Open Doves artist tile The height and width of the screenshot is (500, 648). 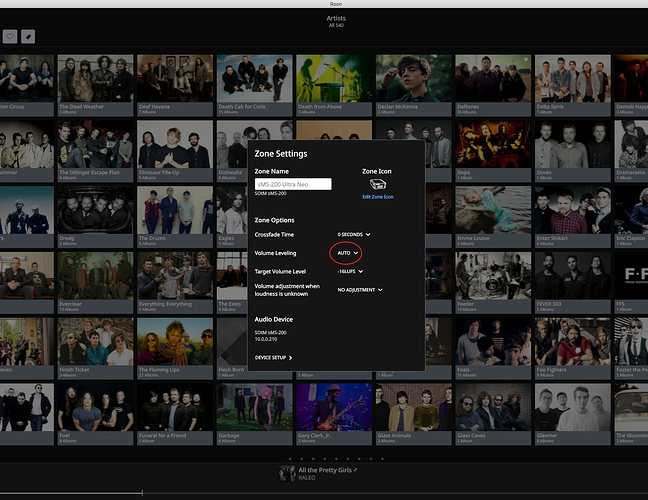[x=573, y=151]
